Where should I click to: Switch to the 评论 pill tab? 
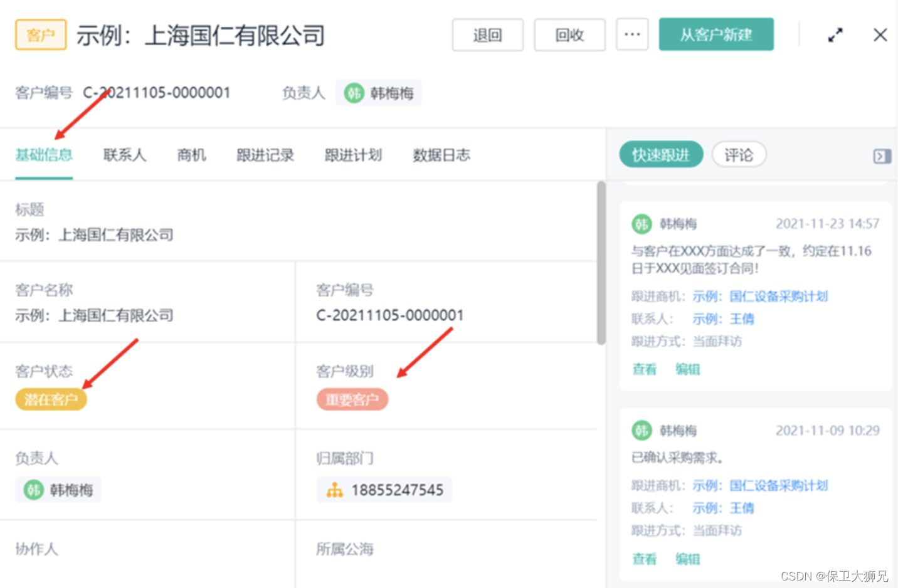pyautogui.click(x=739, y=155)
